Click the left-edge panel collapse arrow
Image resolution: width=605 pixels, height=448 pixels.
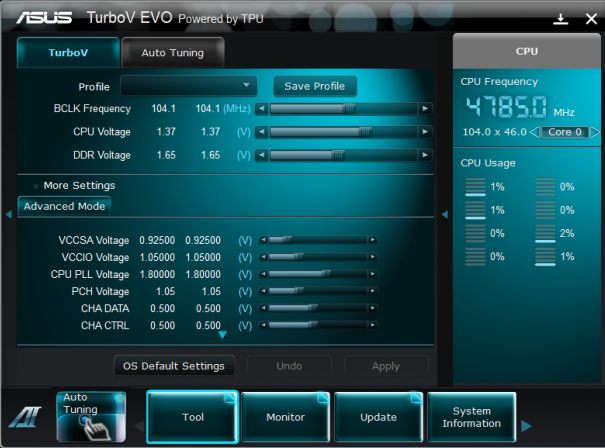click(x=9, y=215)
